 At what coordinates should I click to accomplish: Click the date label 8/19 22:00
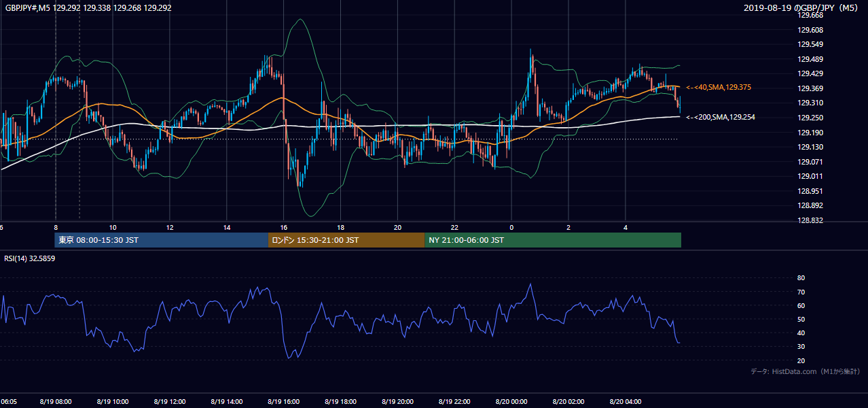455,401
